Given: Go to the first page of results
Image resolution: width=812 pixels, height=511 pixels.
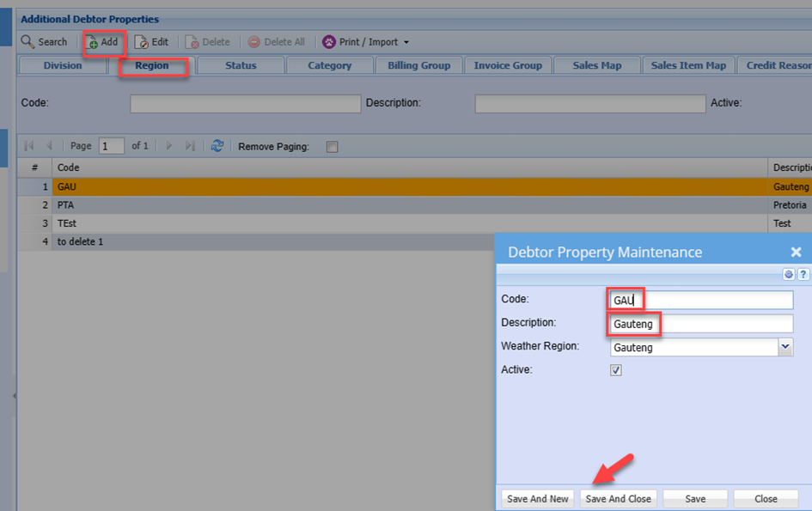Looking at the screenshot, I should point(29,146).
